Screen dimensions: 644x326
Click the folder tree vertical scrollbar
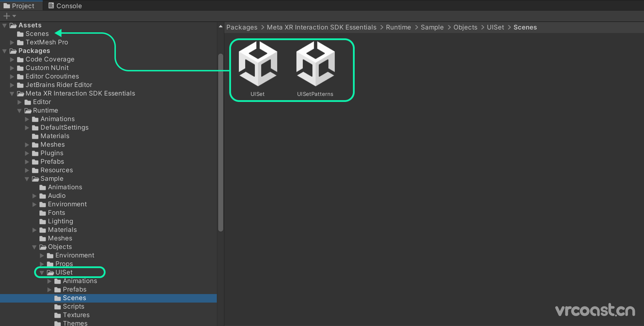[221, 142]
